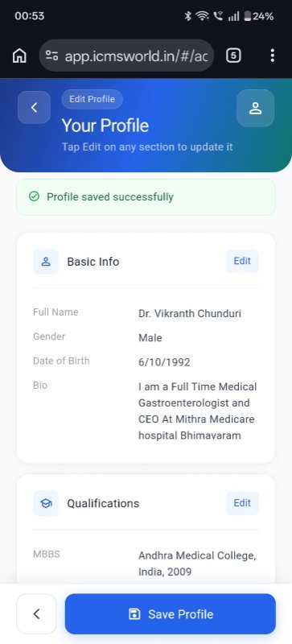Viewport: 292px width, 644px height.
Task: Tap the Bio description text
Action: coord(198,411)
